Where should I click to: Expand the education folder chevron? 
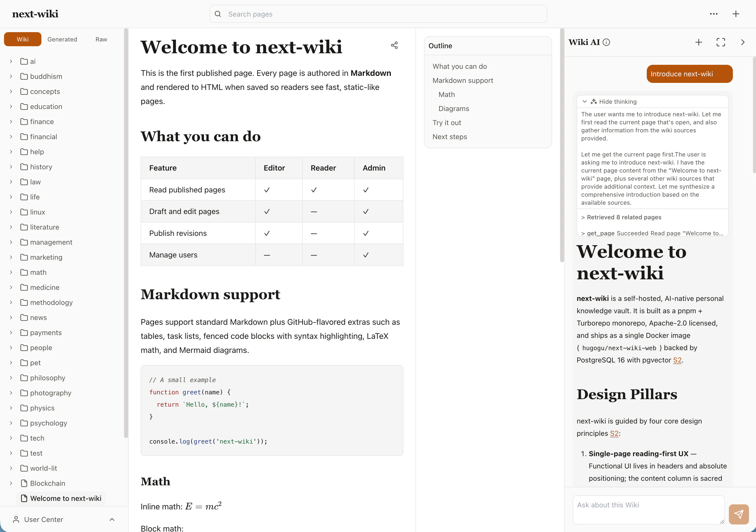pyautogui.click(x=11, y=107)
